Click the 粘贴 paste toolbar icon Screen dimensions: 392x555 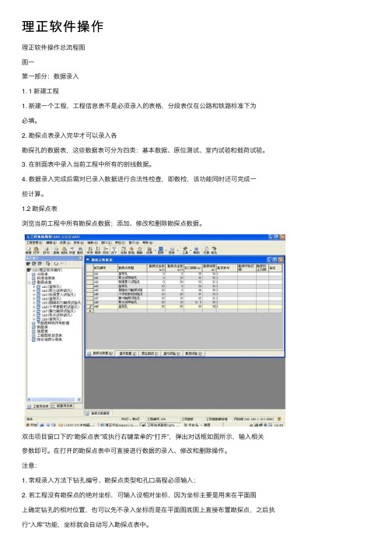(x=64, y=251)
